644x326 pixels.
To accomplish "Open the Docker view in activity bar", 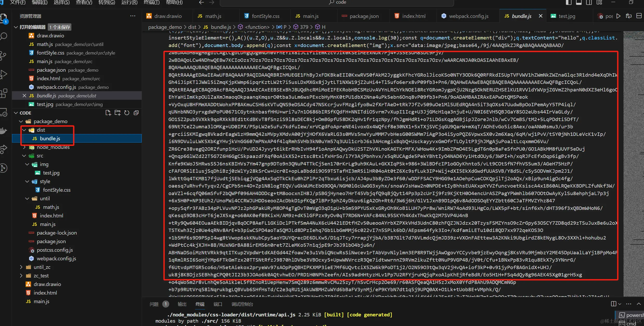I will (x=3, y=131).
